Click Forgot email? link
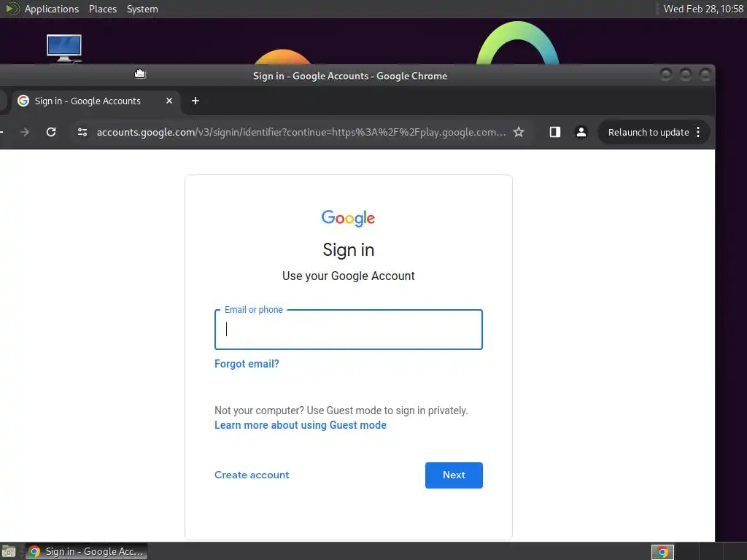The height and width of the screenshot is (560, 747). [x=247, y=364]
